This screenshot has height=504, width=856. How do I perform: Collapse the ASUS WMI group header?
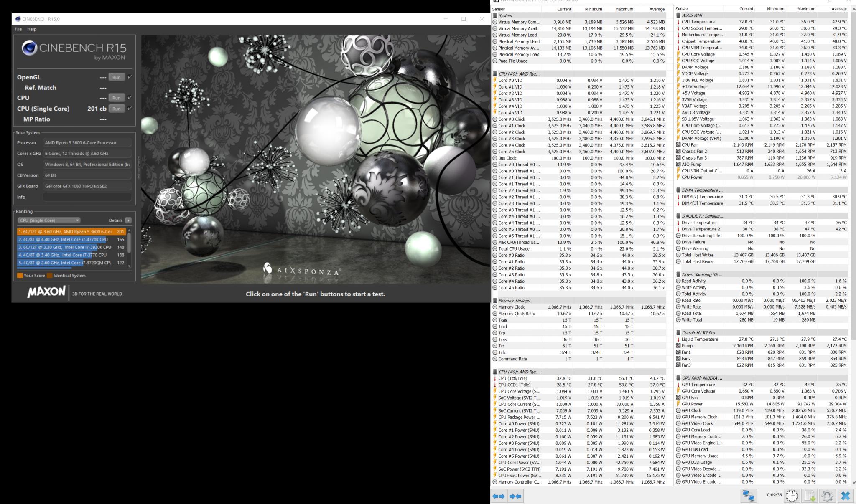pos(762,15)
